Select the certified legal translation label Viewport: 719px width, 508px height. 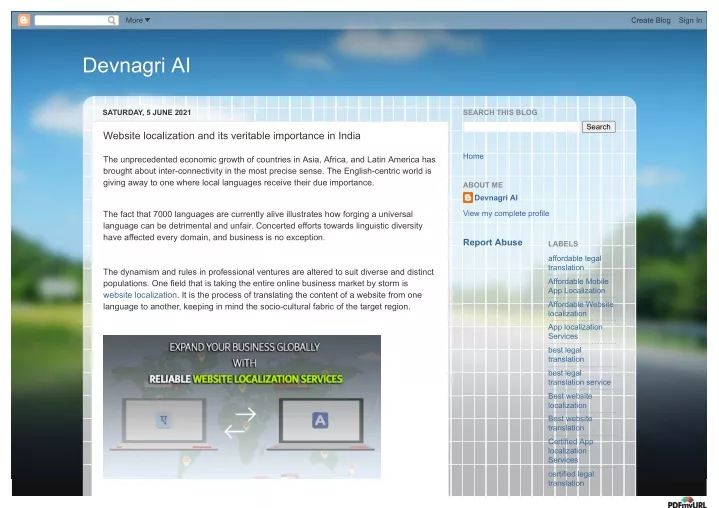[571, 479]
